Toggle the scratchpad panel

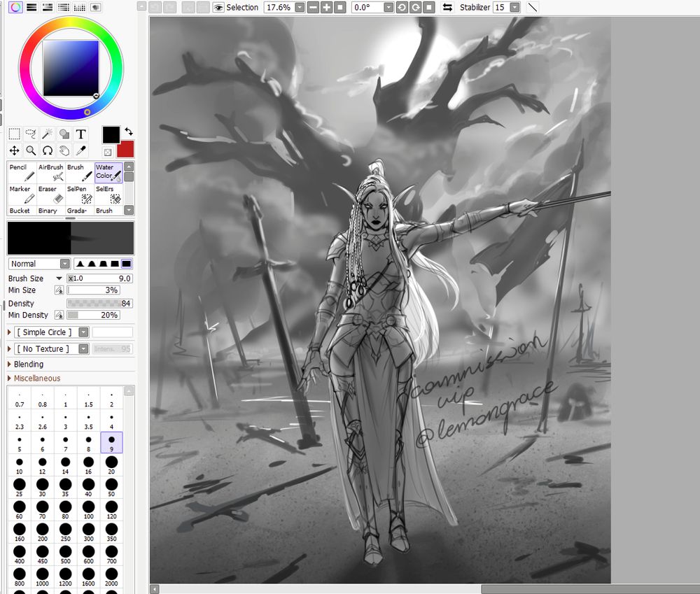coord(95,7)
